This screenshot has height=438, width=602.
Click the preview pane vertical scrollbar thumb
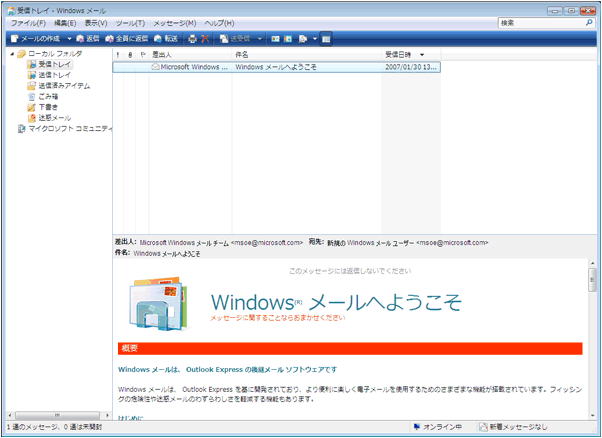(592, 280)
